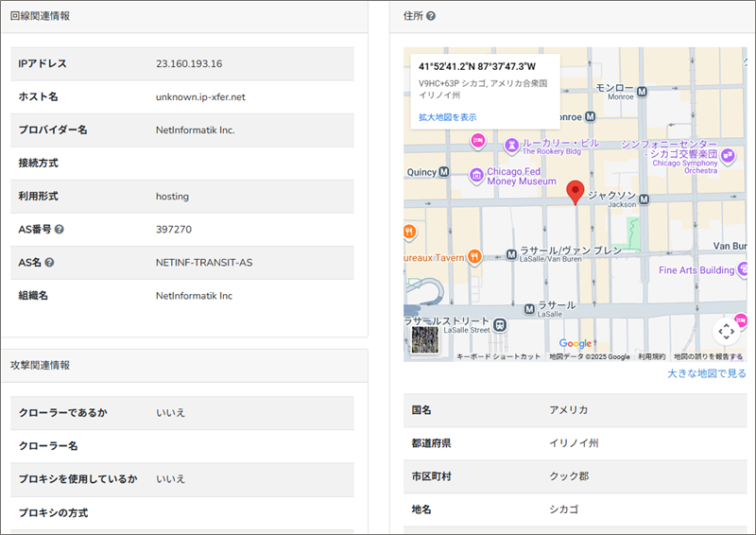Select the Jackson metro station icon

click(x=644, y=199)
